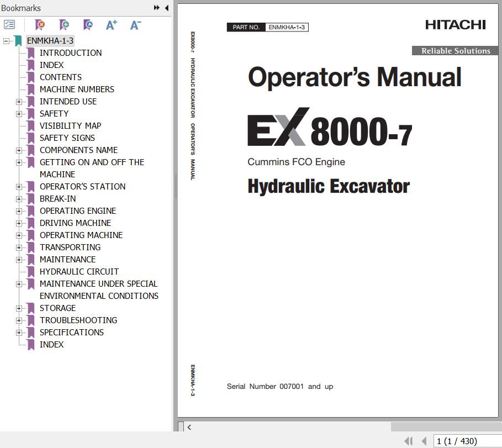Image resolution: width=502 pixels, height=448 pixels.
Task: Expand GETTING ON AND OFF THE MACHINE bookmark
Action: (x=19, y=162)
